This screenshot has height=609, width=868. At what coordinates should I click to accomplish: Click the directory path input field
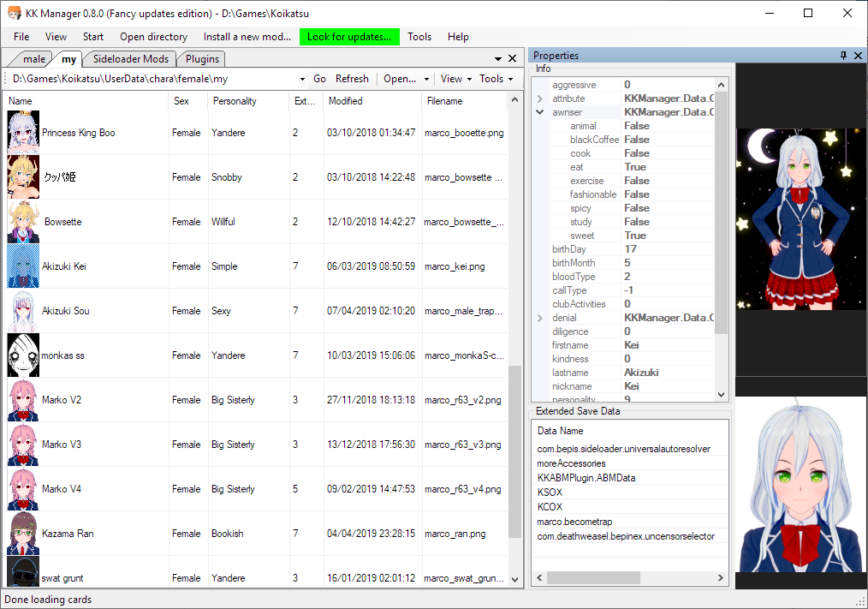pyautogui.click(x=154, y=79)
